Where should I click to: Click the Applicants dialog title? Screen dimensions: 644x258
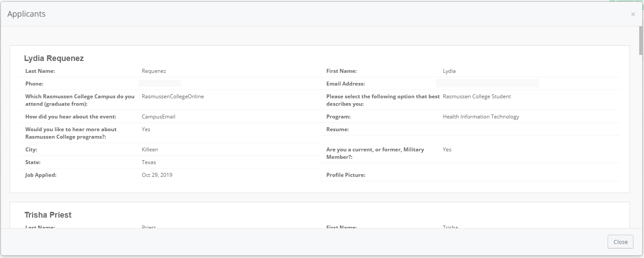pyautogui.click(x=26, y=14)
